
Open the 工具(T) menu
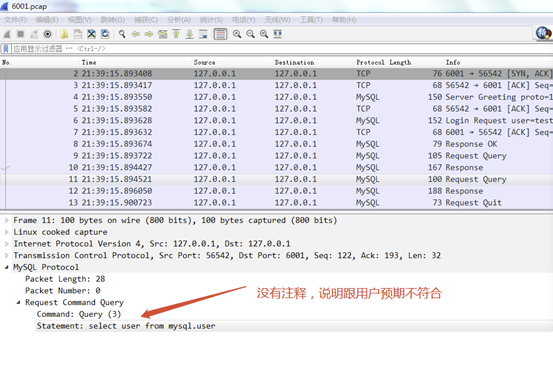(x=311, y=20)
